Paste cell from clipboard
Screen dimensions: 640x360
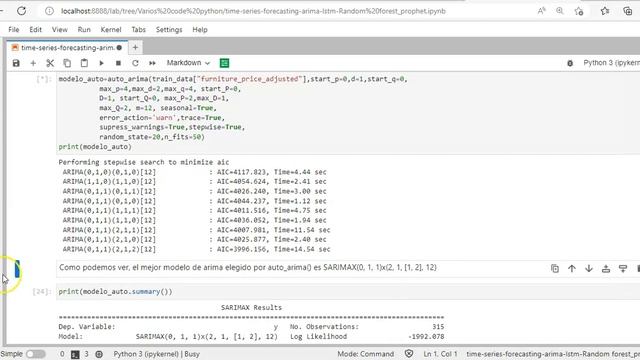coord(84,63)
